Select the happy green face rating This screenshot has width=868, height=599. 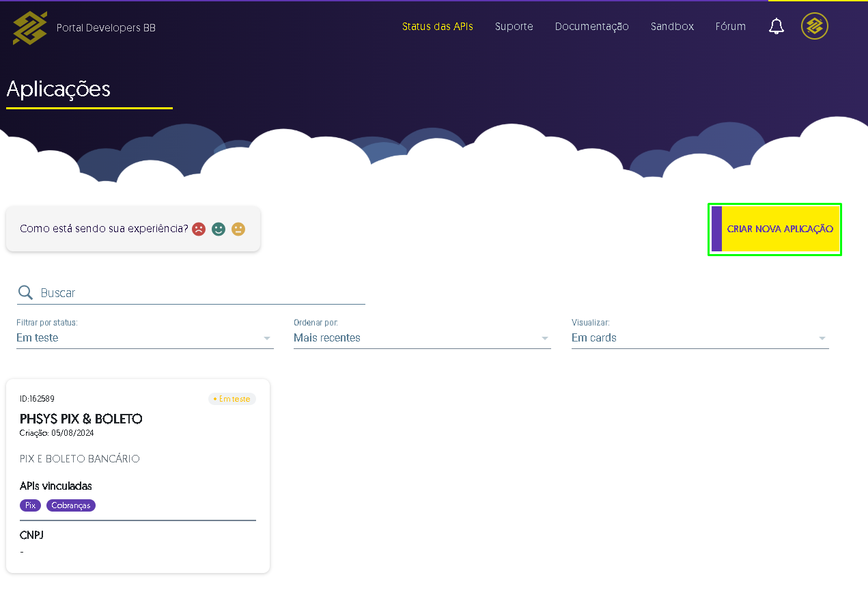pos(219,229)
